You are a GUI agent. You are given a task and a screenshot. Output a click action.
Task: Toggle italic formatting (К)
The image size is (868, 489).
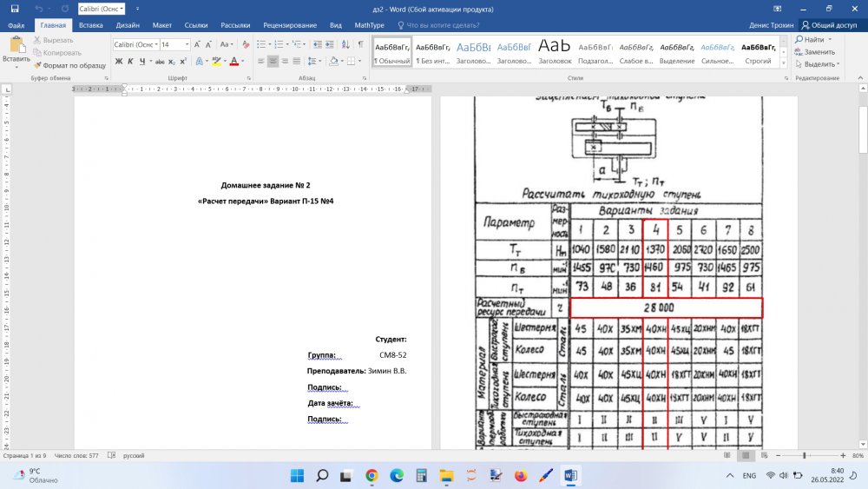(131, 61)
